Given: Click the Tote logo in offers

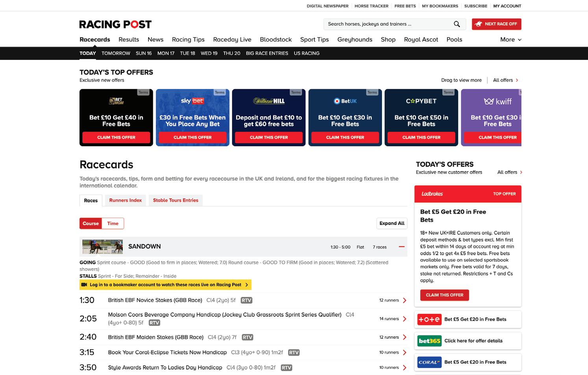Looking at the screenshot, I should coord(429,319).
